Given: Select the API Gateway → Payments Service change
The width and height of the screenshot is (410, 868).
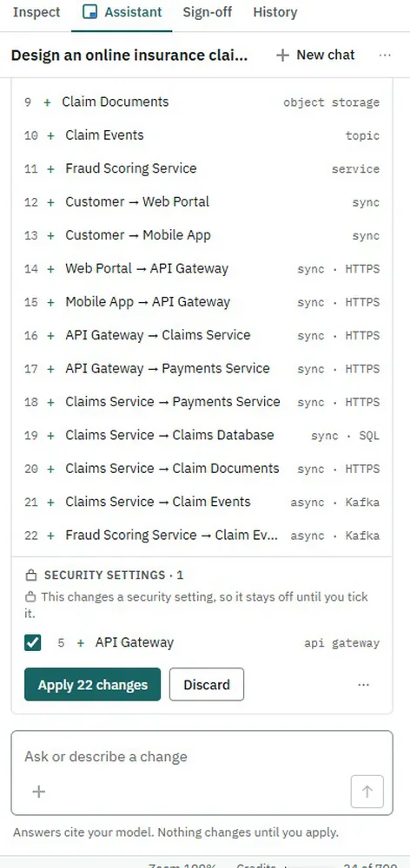Looking at the screenshot, I should point(202,369).
